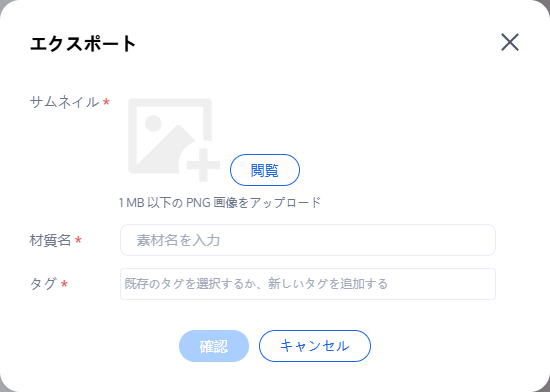Click the red asterisk next to タグ

64,284
